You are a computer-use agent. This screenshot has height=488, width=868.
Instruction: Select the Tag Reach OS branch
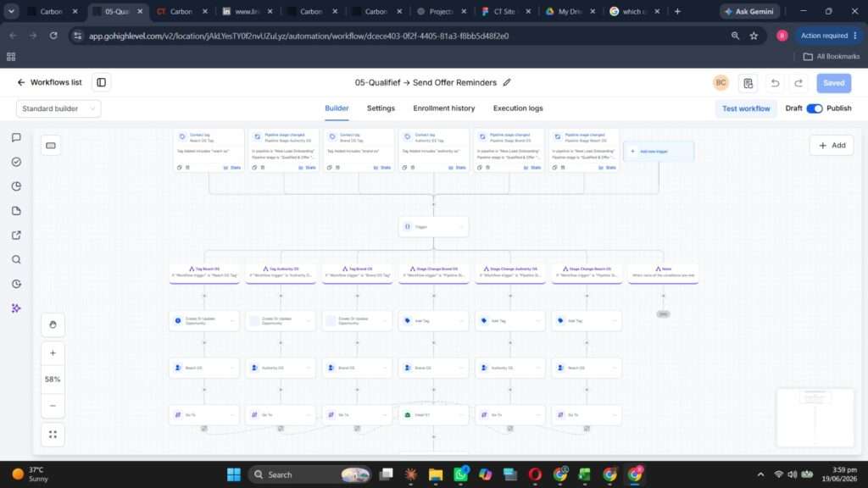click(x=204, y=272)
